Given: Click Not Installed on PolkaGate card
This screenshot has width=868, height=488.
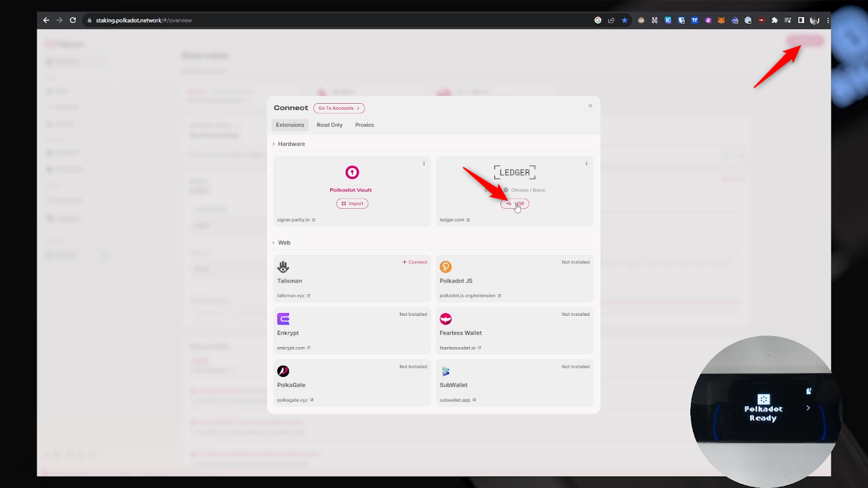Looking at the screenshot, I should tap(413, 367).
